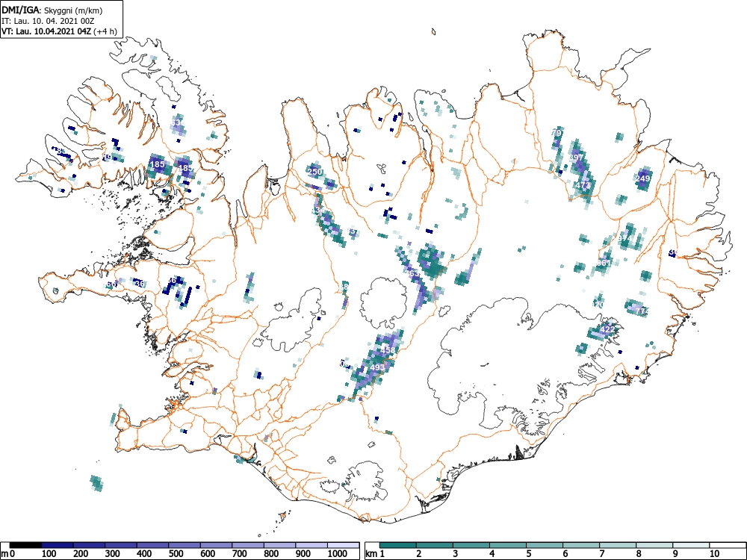Click the '473' visibility value on the map
The image size is (747, 560).
[x=583, y=184]
